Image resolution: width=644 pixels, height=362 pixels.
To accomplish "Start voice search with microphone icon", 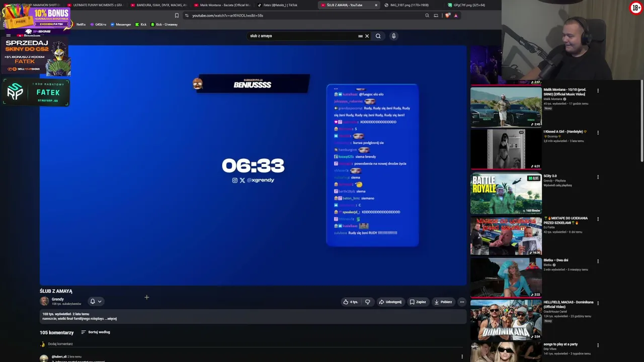I will pos(393,36).
